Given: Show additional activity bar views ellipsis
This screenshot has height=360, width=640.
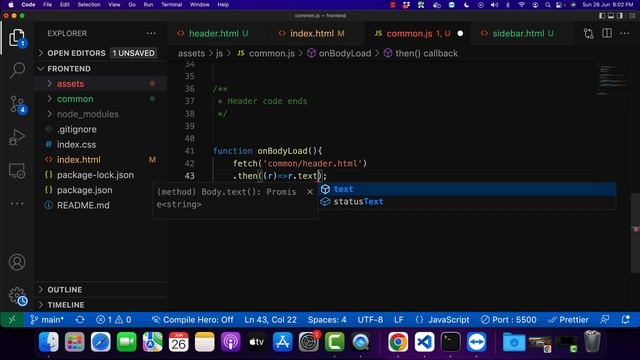Looking at the screenshot, I should (17, 203).
